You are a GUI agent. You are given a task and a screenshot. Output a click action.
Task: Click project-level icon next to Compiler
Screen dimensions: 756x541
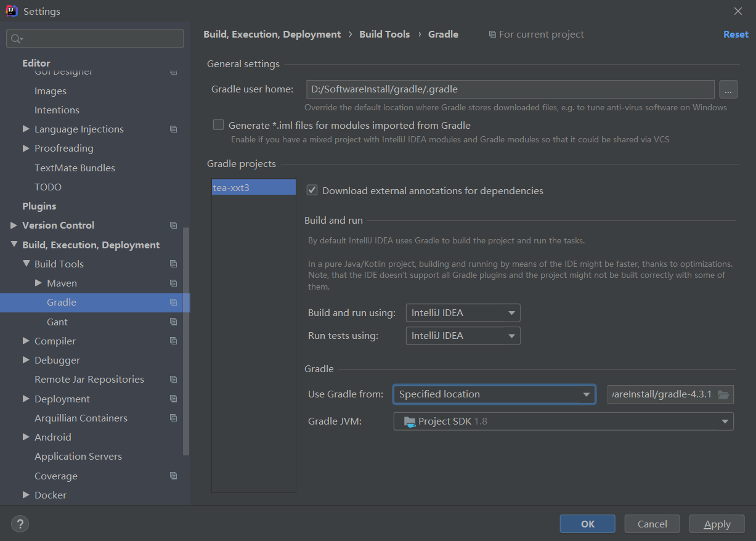[173, 341]
